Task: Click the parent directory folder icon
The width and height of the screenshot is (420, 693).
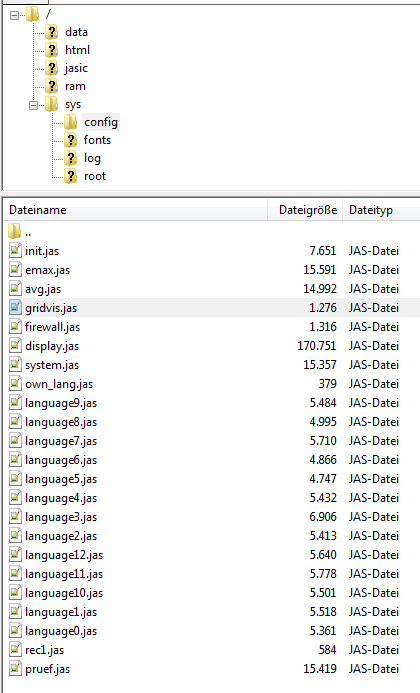Action: (x=15, y=231)
